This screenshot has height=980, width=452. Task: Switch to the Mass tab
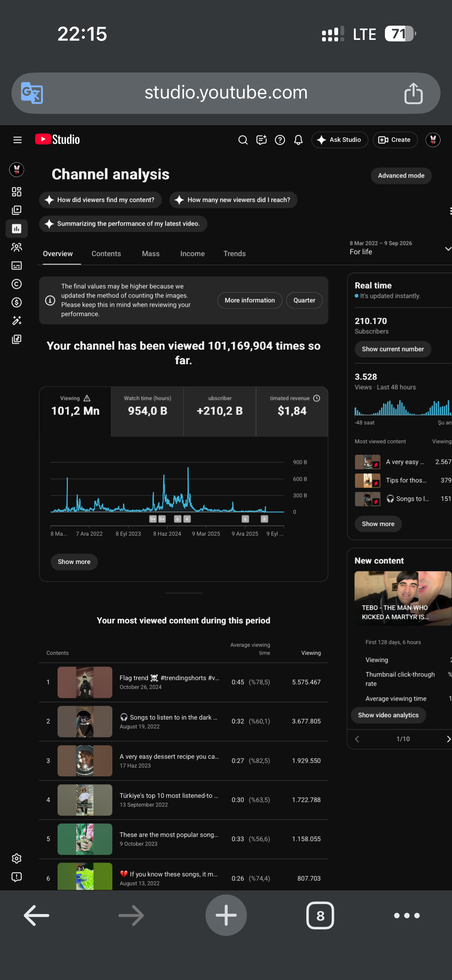[151, 254]
